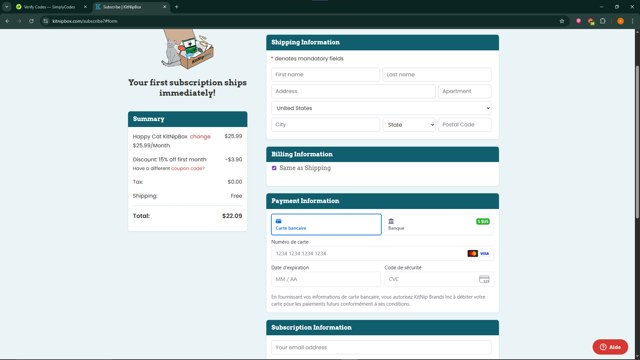Click the Happy Cat KitNipBox plan name
Viewport: 640px width, 360px height.
pyautogui.click(x=160, y=136)
